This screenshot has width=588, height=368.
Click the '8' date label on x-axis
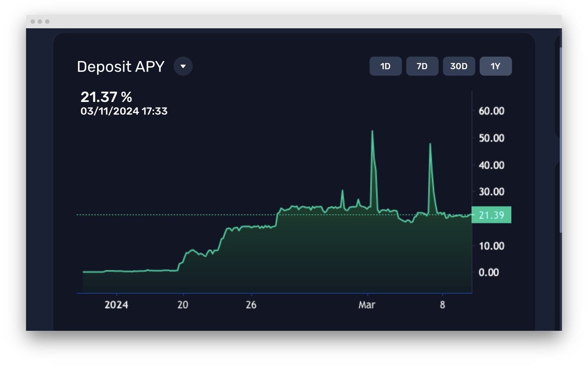click(x=442, y=305)
